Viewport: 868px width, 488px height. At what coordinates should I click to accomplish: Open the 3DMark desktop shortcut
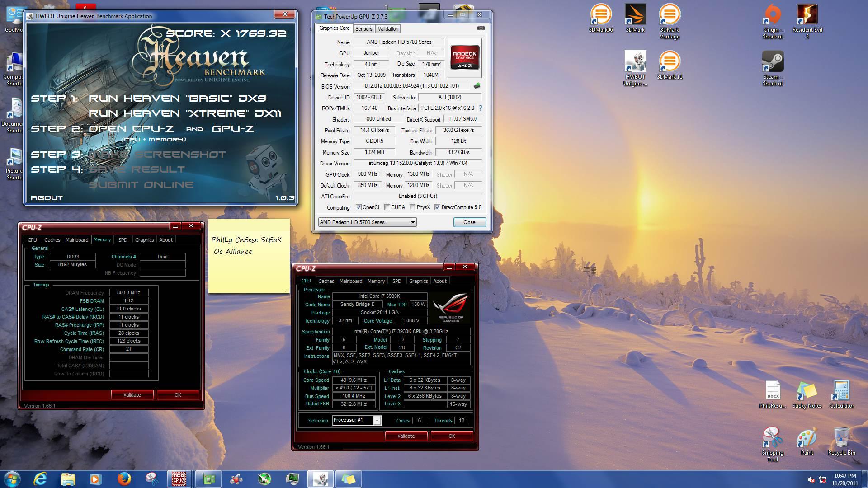(x=635, y=18)
